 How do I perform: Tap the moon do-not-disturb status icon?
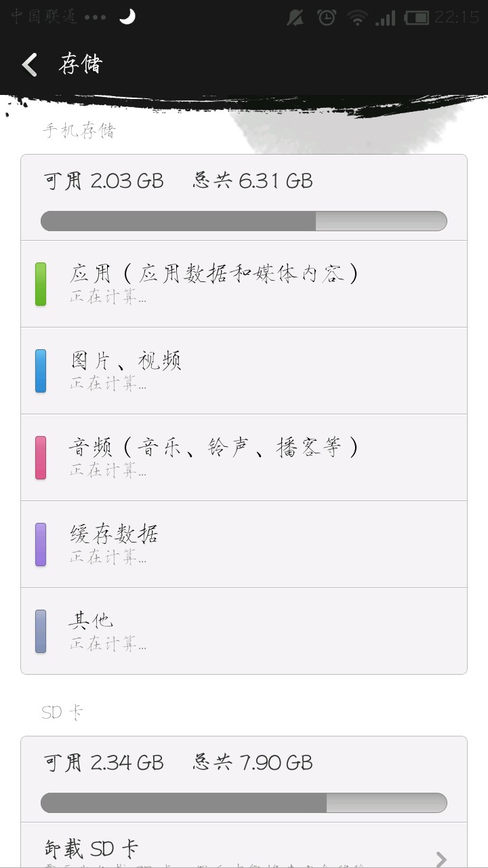coord(127,17)
